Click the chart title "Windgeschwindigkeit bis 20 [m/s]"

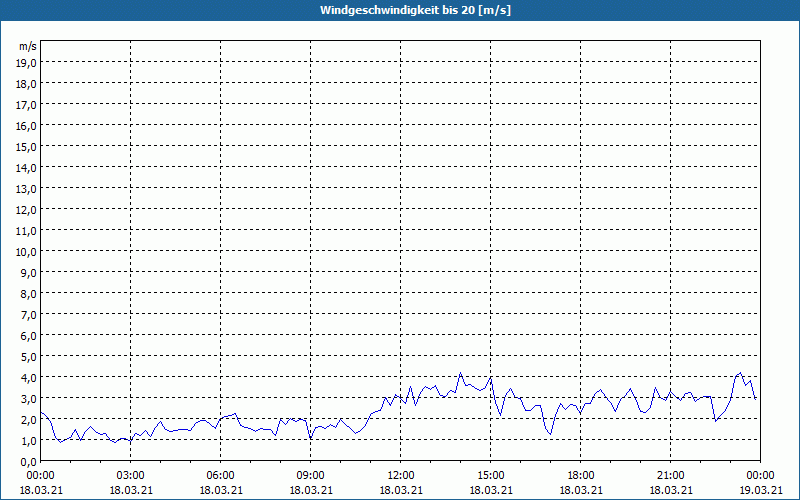400,10
